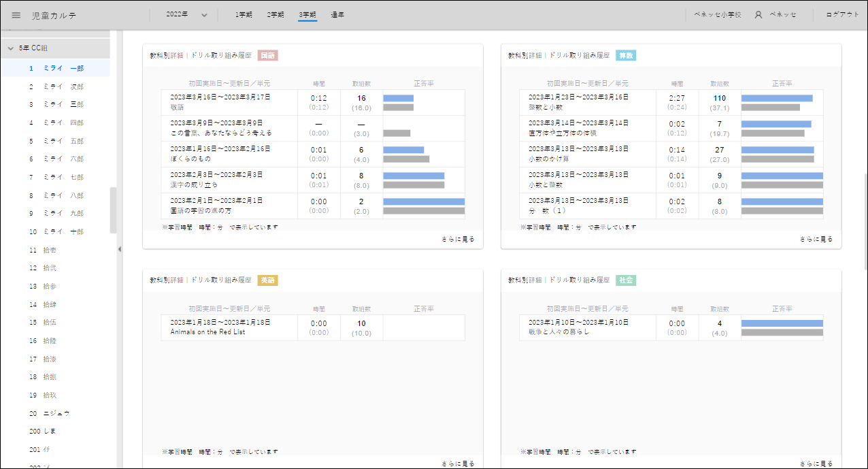Click the 社会 subject label badge

[x=626, y=280]
